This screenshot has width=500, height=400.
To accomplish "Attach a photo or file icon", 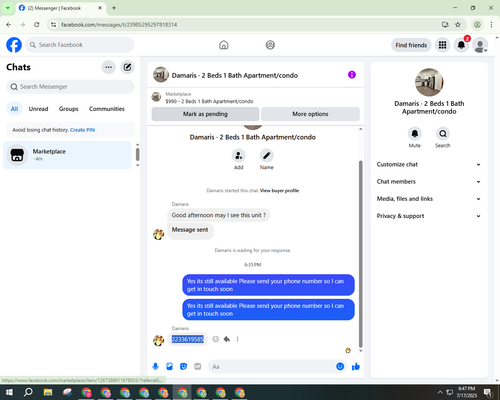I will click(x=169, y=367).
